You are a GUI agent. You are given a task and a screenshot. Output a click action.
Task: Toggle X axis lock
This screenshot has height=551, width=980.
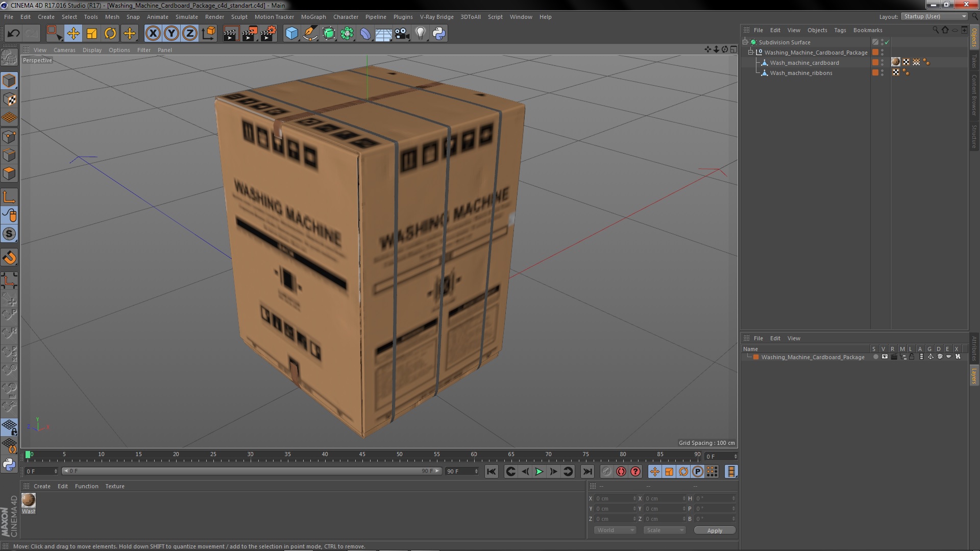[153, 34]
